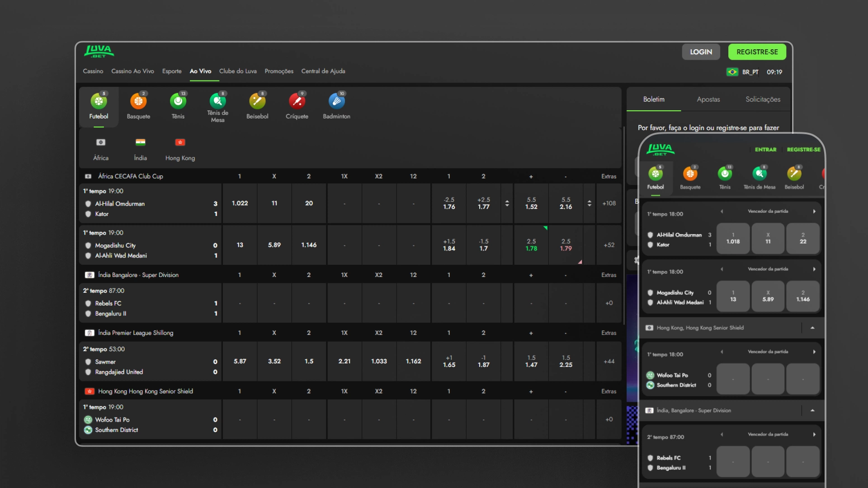
Task: Click the REGISTRE-SE button
Action: [757, 52]
